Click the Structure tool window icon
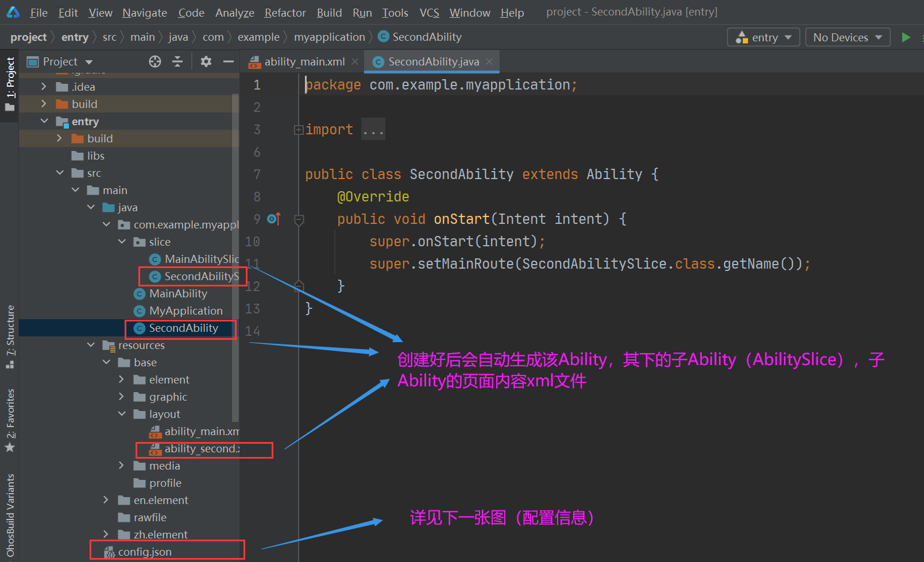Image resolution: width=924 pixels, height=562 pixels. tap(10, 364)
